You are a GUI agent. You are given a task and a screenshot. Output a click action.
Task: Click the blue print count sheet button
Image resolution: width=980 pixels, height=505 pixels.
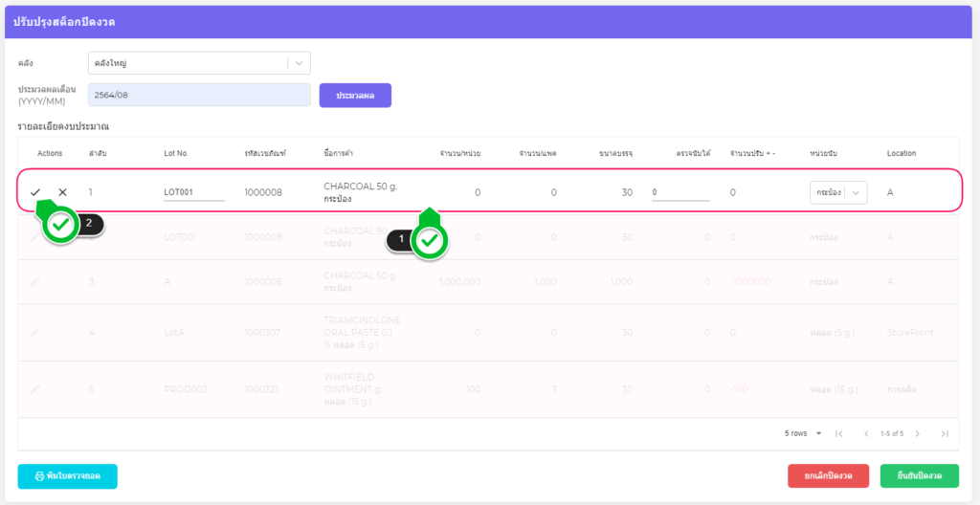pos(67,475)
